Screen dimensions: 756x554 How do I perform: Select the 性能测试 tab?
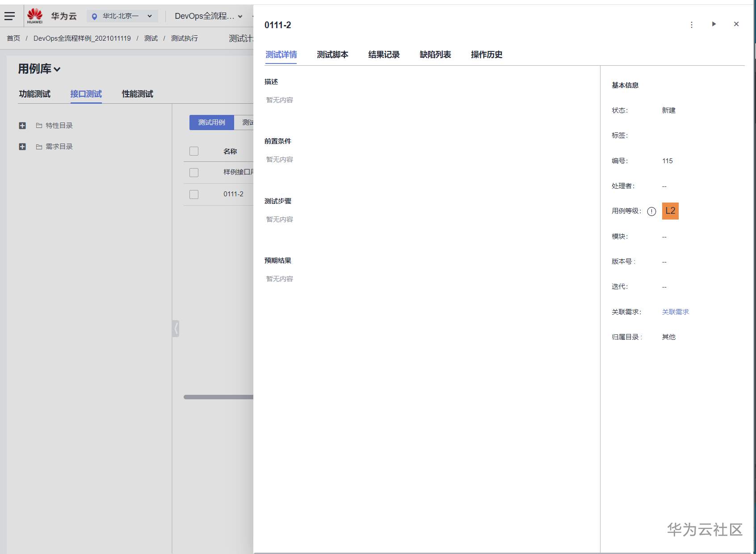click(x=137, y=94)
